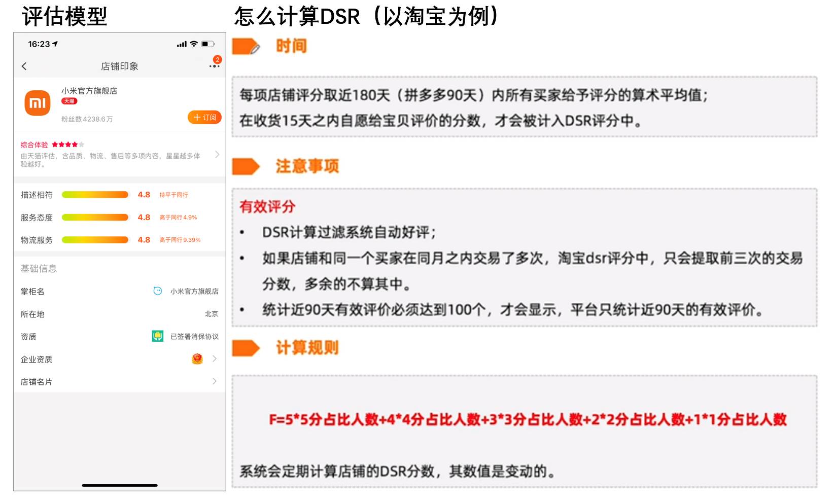Click the 天猫 Tmall badge
The image size is (834, 504).
69,101
